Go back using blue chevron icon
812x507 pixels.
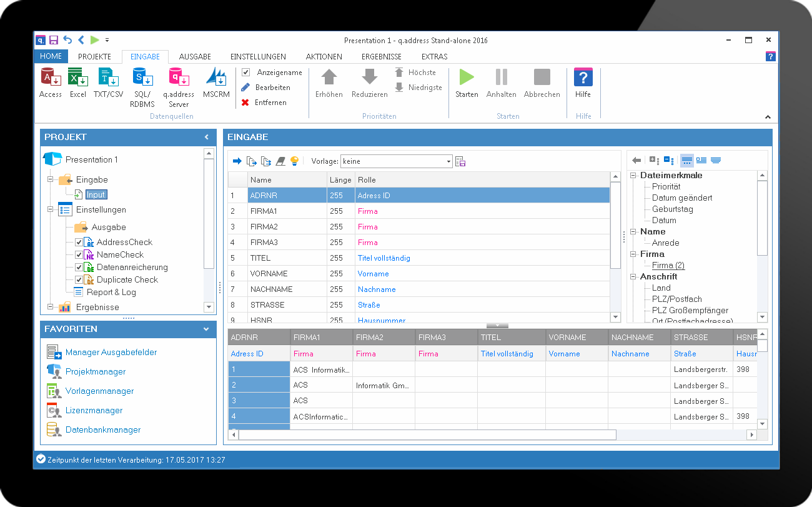tap(81, 40)
